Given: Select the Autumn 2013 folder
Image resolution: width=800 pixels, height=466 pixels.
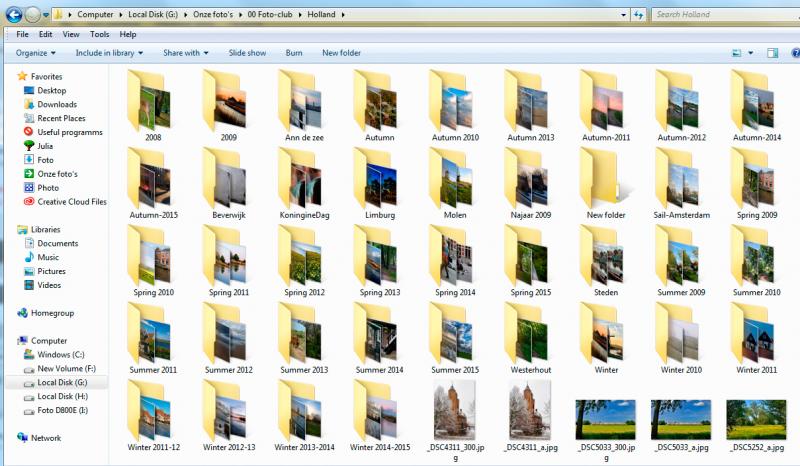Looking at the screenshot, I should (530, 106).
